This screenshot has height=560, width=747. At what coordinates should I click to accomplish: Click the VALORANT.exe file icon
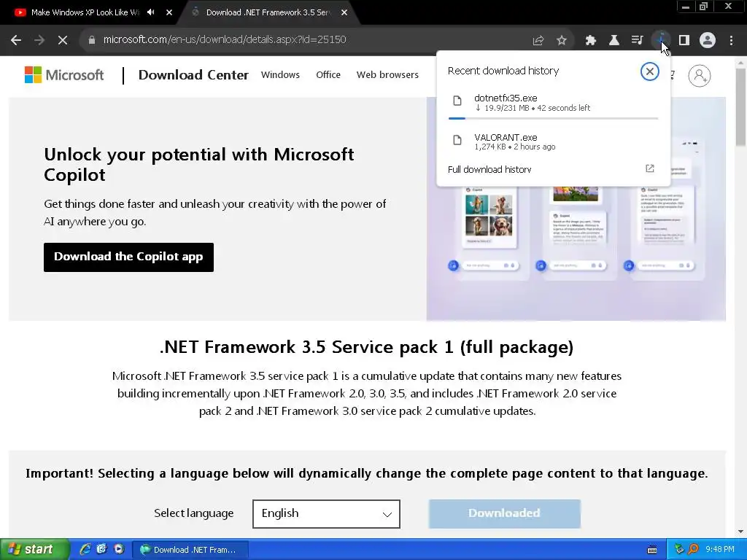(457, 140)
